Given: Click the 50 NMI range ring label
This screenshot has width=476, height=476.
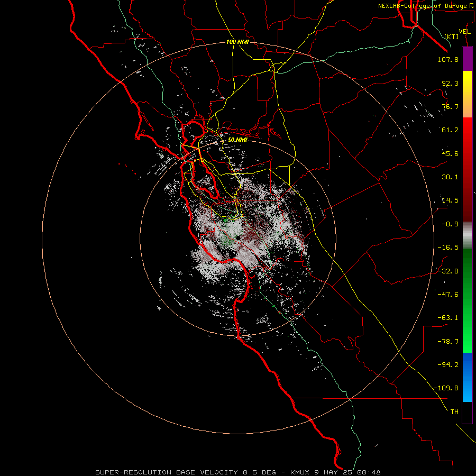Looking at the screenshot, I should pos(237,140).
